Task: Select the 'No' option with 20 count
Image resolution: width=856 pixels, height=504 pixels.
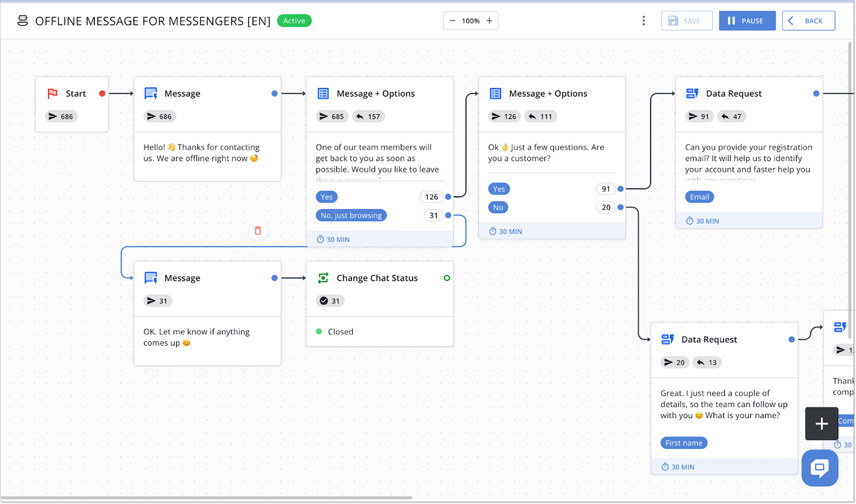Action: pos(498,207)
